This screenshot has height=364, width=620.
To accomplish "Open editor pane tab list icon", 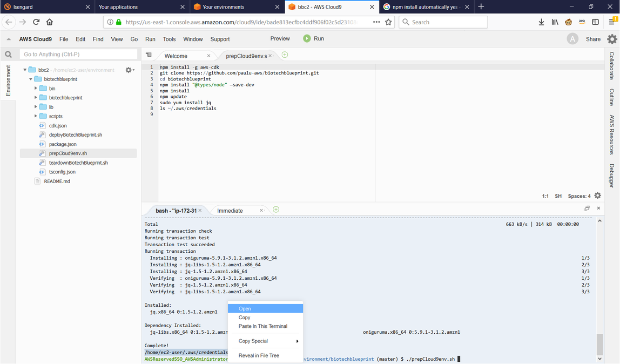I will click(x=149, y=55).
